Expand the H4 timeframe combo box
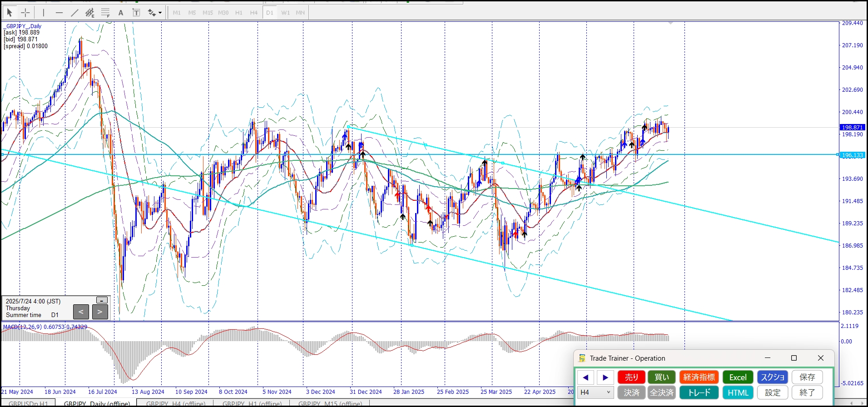 pos(595,392)
